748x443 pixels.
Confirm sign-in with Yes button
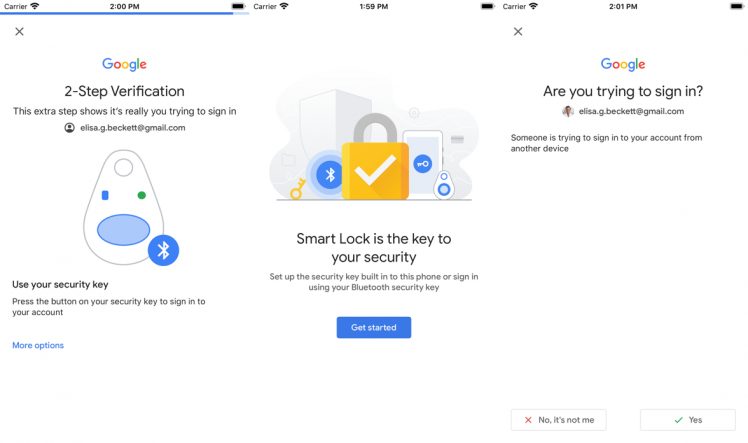[x=687, y=420]
